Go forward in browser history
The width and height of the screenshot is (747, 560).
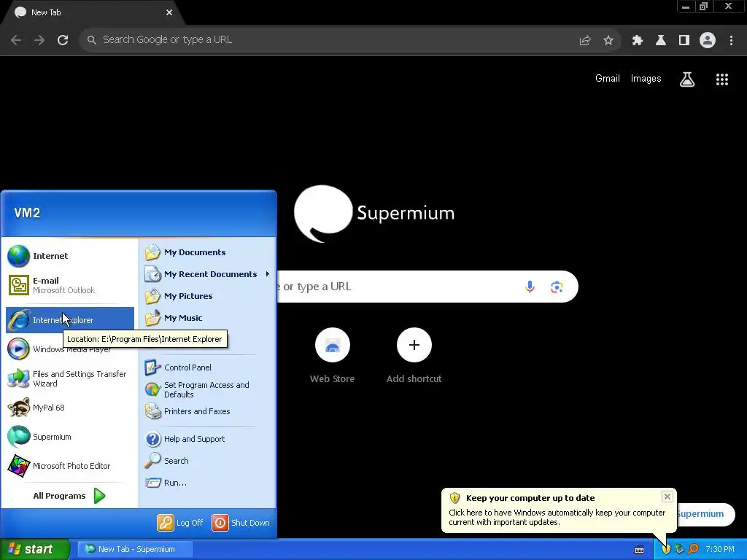39,40
